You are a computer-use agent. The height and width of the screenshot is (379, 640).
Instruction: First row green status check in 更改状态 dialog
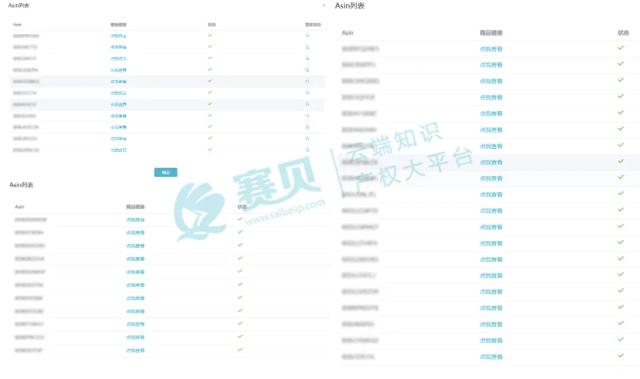[x=210, y=35]
